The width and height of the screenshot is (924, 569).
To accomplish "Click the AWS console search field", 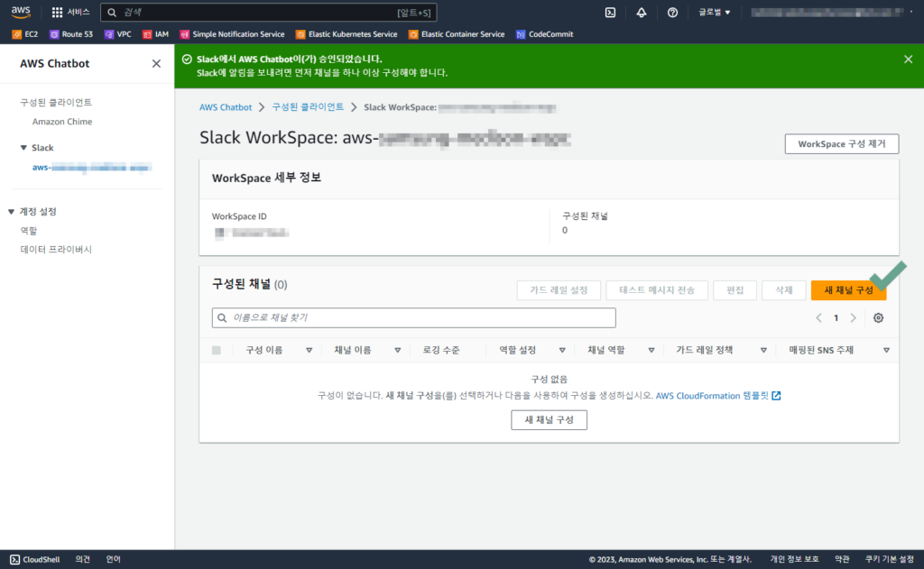I will pos(269,13).
